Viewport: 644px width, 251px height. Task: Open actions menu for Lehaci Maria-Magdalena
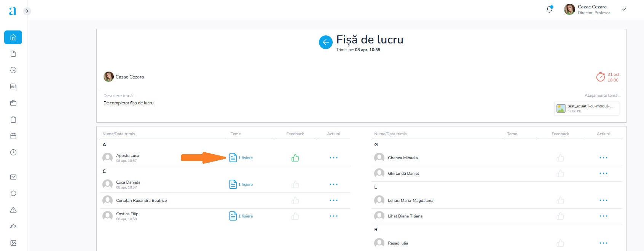[603, 200]
